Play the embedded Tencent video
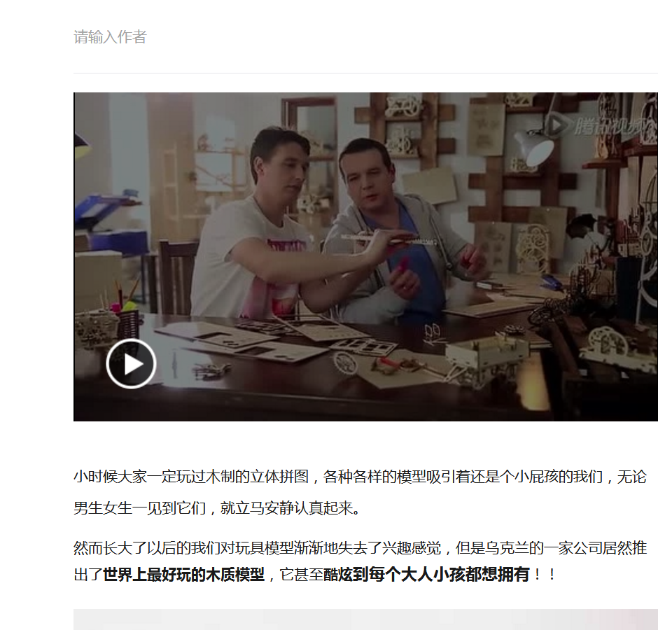Screen dimensions: 672x630 [131, 363]
